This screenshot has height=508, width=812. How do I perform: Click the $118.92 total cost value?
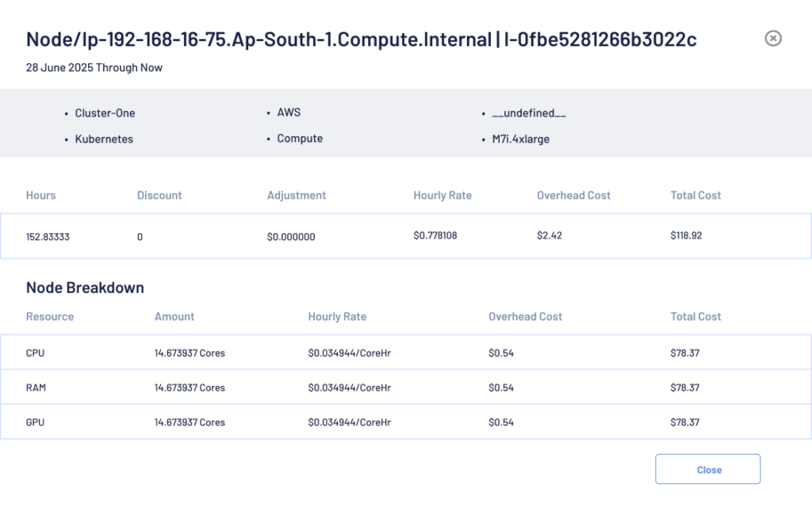pos(687,235)
